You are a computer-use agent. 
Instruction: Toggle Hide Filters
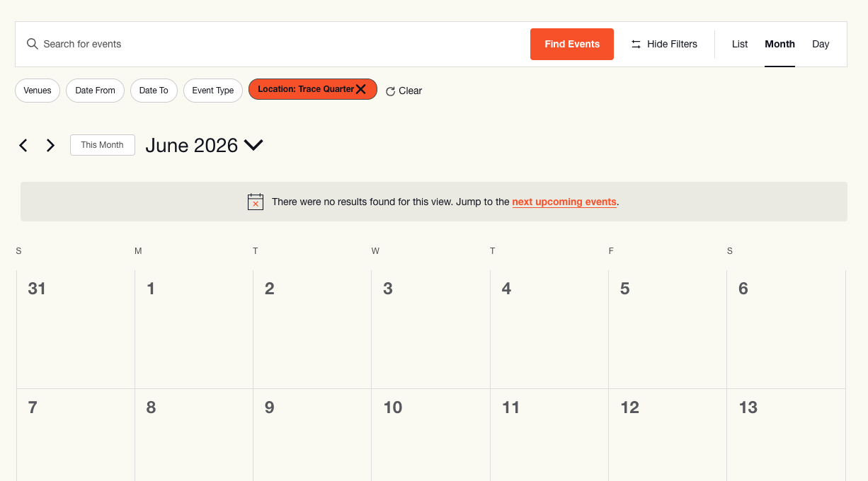click(664, 44)
